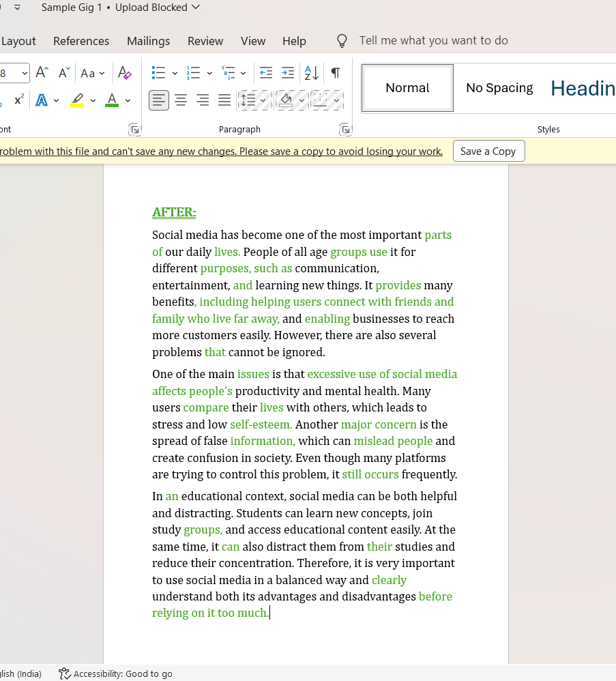The width and height of the screenshot is (616, 681).
Task: Open Paragraph dialog box launcher
Action: (x=345, y=130)
